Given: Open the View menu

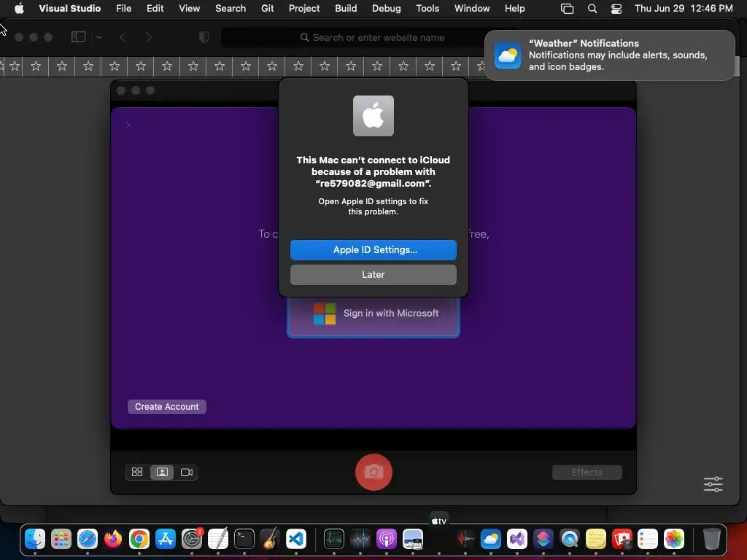Looking at the screenshot, I should click(189, 9).
